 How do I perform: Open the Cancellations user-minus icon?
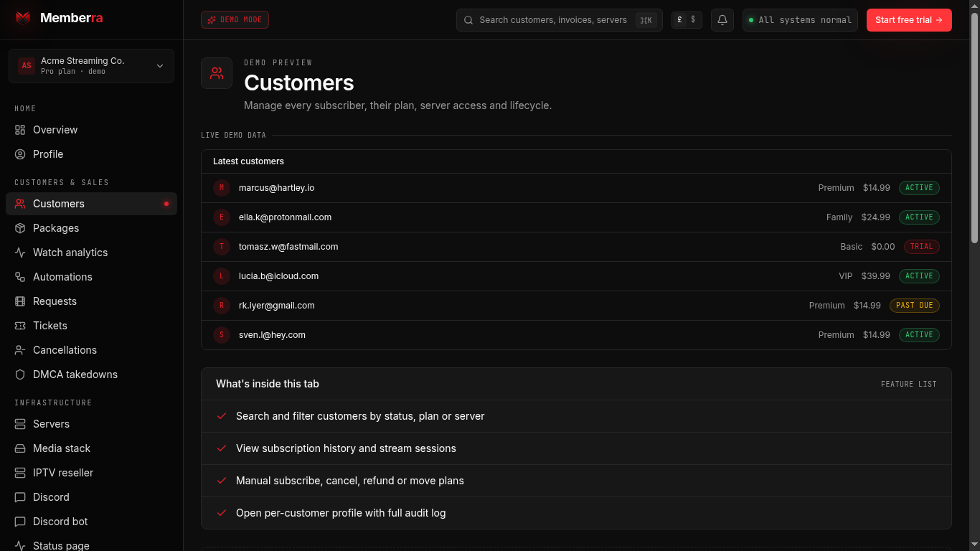click(x=20, y=350)
